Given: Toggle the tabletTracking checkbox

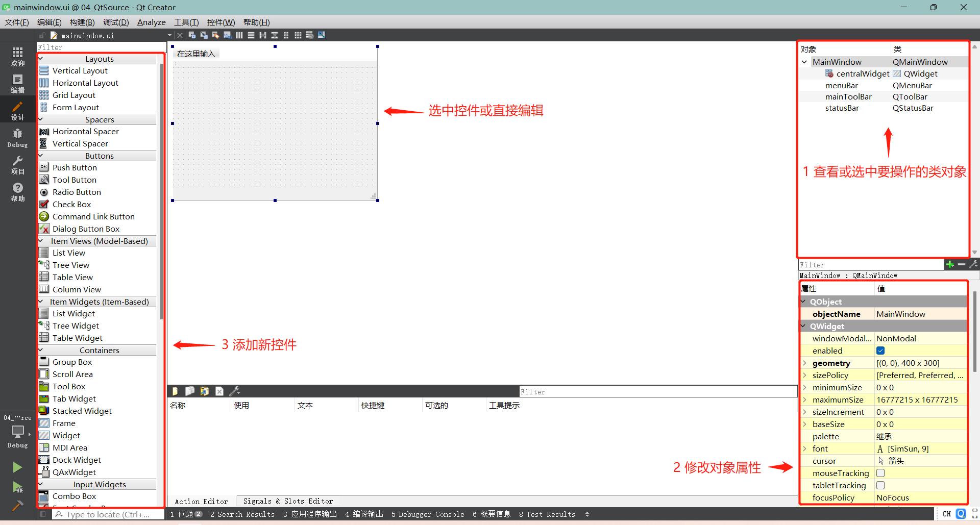Looking at the screenshot, I should pyautogui.click(x=880, y=485).
